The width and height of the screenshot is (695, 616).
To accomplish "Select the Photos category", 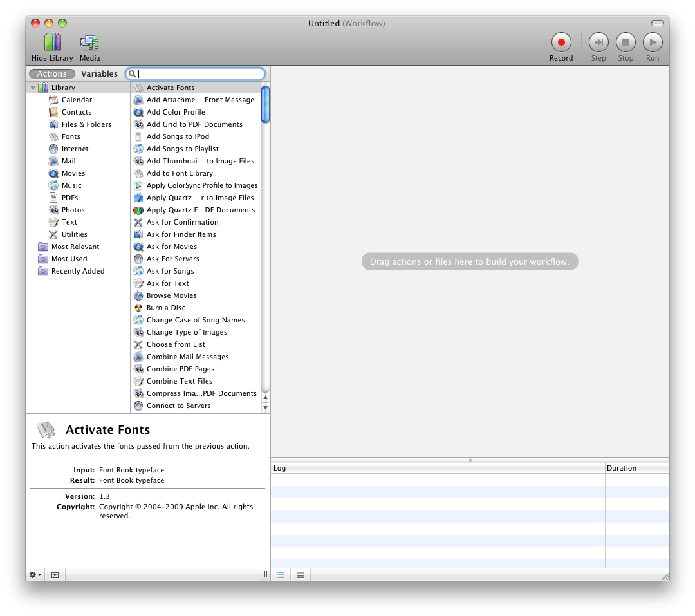I will point(73,210).
